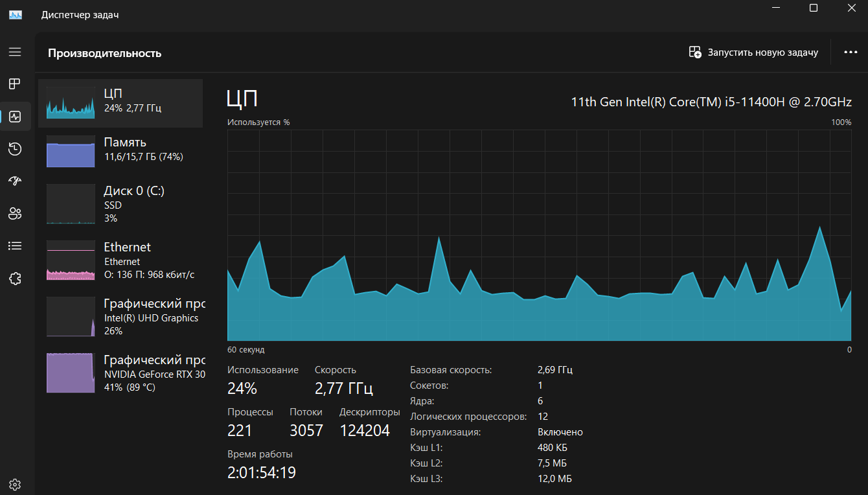The image size is (868, 495).
Task: Select the Память performance item
Action: [x=120, y=150]
